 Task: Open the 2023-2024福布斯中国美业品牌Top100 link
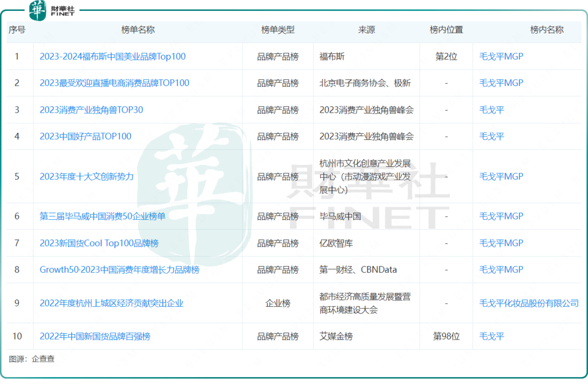pyautogui.click(x=113, y=57)
